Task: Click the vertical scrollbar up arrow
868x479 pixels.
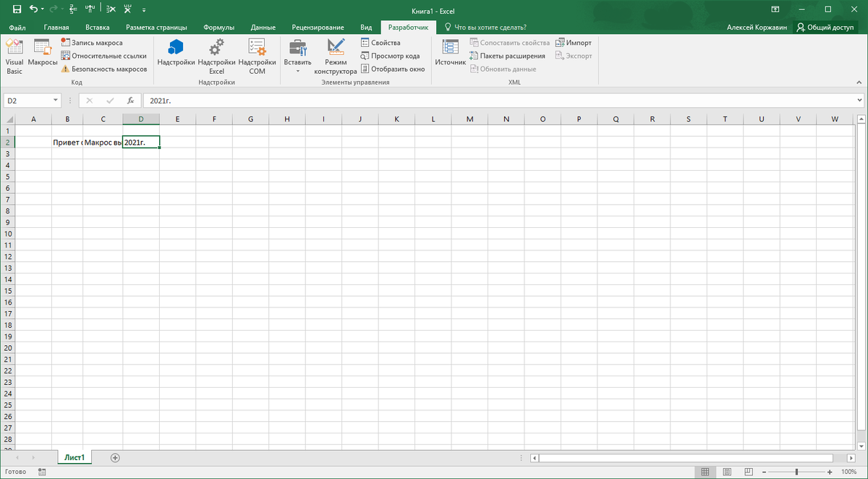Action: (861, 119)
